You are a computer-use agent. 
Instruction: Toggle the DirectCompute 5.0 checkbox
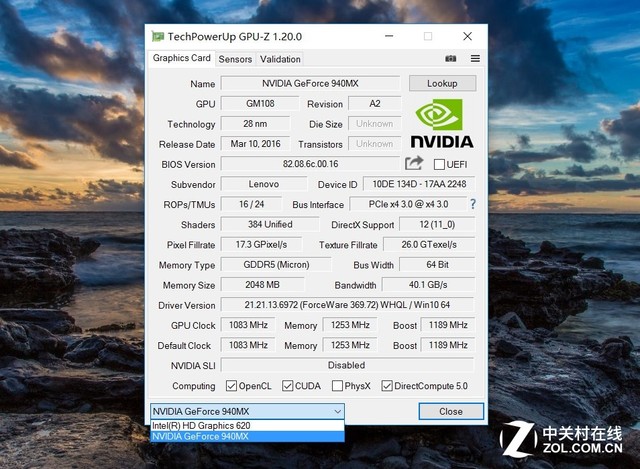[387, 386]
